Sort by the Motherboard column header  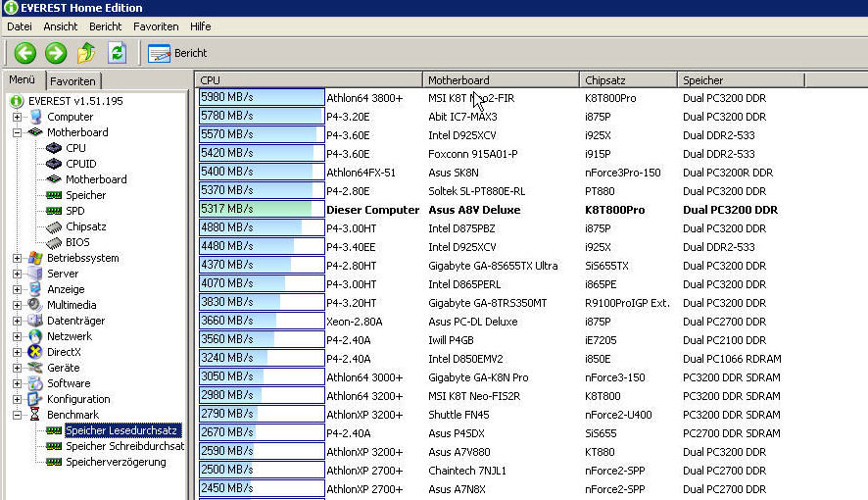tap(501, 80)
